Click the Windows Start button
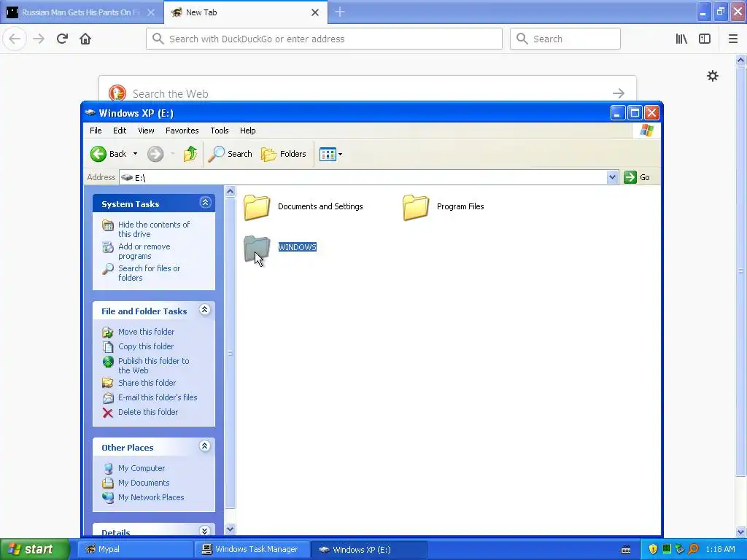Viewport: 747px width, 560px height. (34, 549)
